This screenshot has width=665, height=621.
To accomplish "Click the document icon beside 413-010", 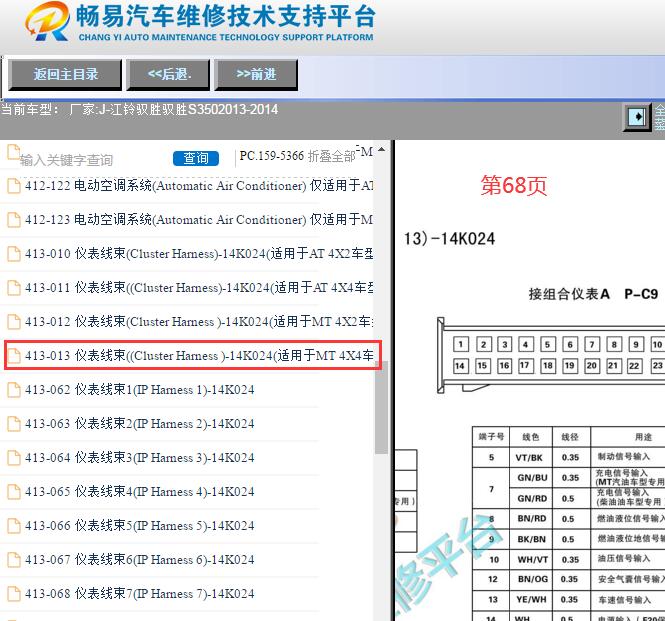I will click(14, 254).
